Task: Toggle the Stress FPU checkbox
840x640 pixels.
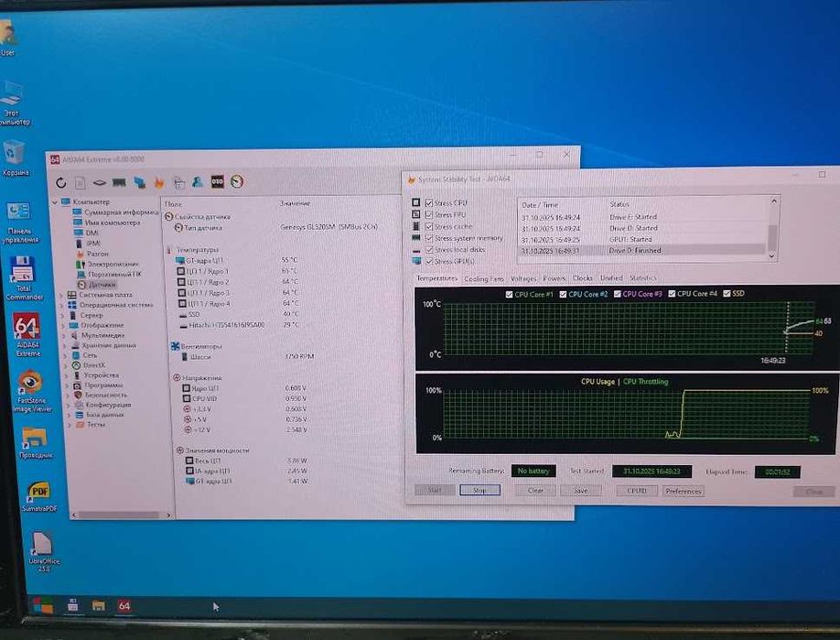Action: 429,214
